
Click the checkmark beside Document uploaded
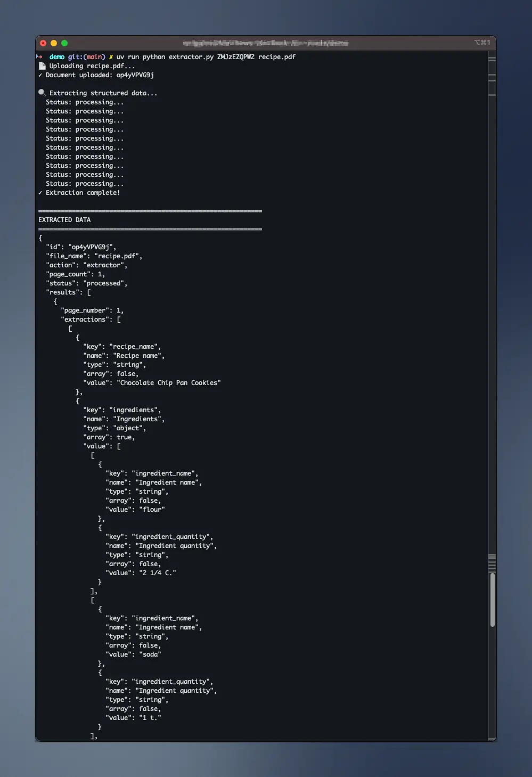[x=40, y=75]
